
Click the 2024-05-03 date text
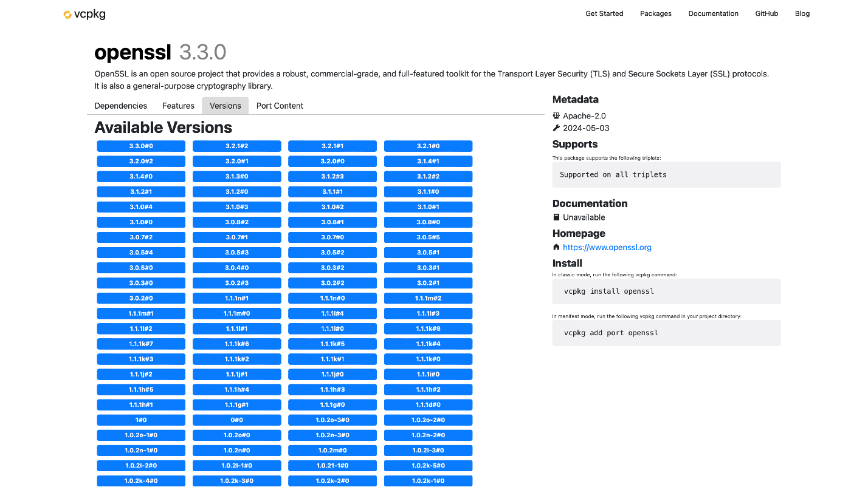coord(586,128)
